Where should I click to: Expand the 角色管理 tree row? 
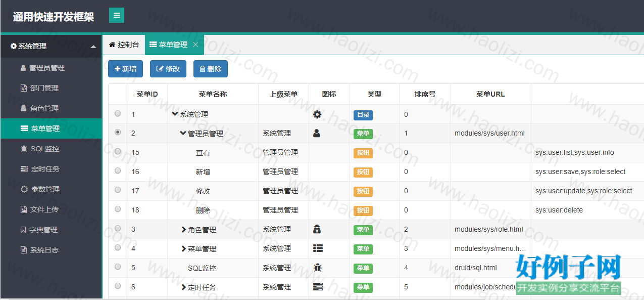click(184, 230)
